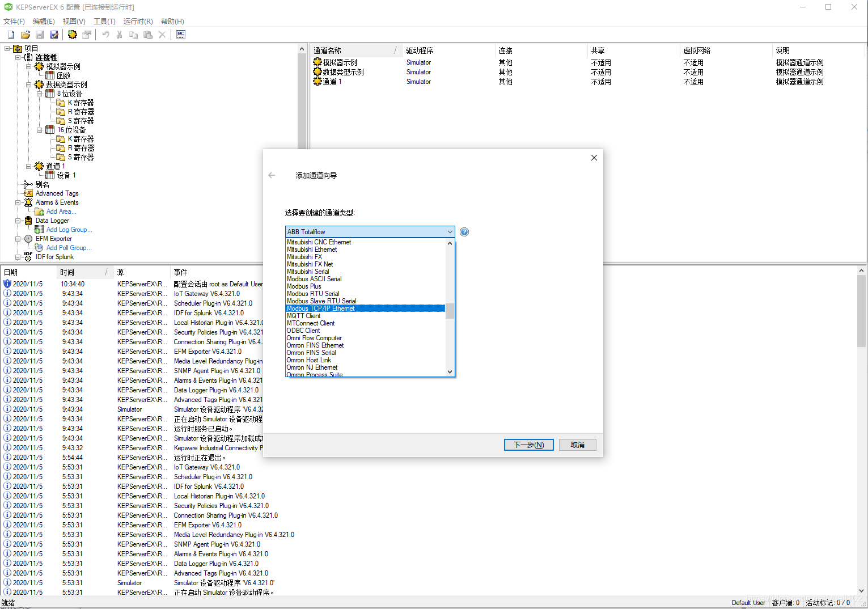This screenshot has width=868, height=609.
Task: Click the 项目 project root icon
Action: (18, 48)
